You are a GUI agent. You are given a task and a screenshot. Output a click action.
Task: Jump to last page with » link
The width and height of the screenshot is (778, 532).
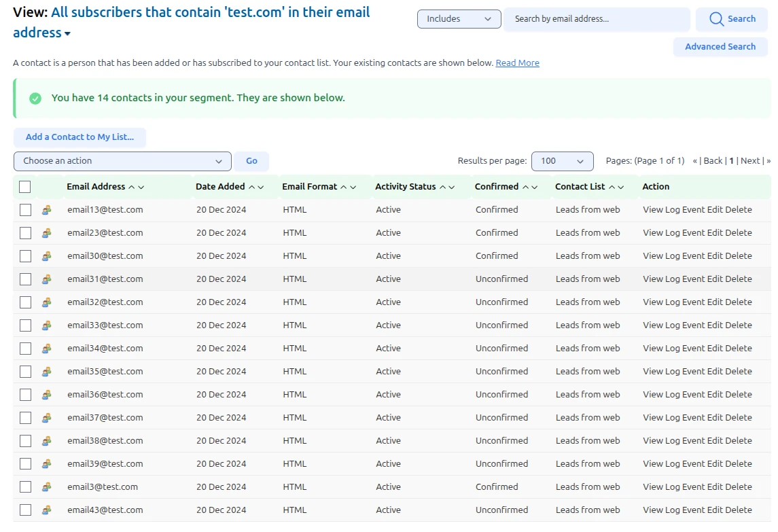768,161
